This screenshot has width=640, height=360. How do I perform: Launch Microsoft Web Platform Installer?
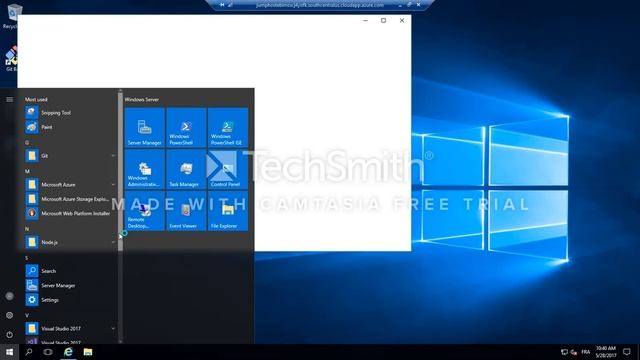coord(70,213)
